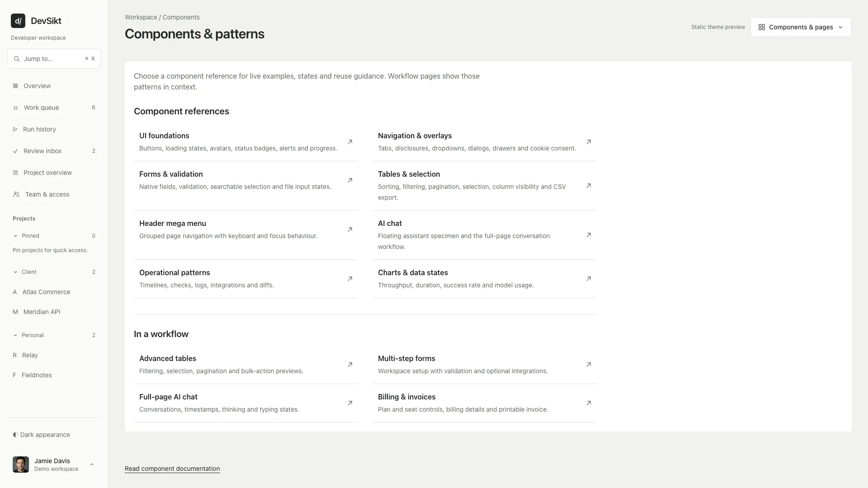Click the grid icon in Components & pages button
The height and width of the screenshot is (488, 868).
click(762, 27)
